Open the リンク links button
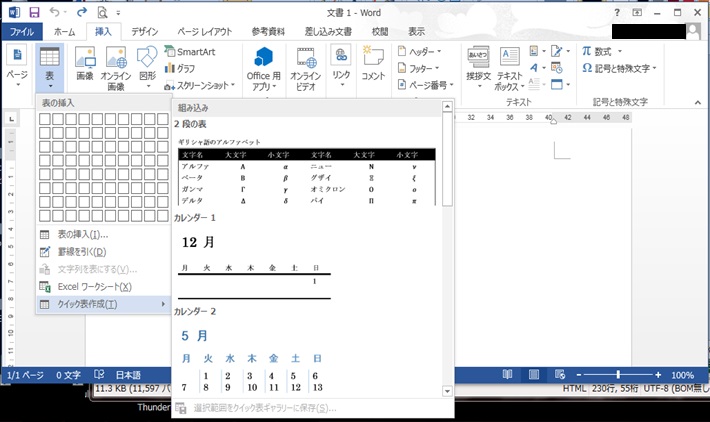This screenshot has width=710, height=422. tap(341, 67)
